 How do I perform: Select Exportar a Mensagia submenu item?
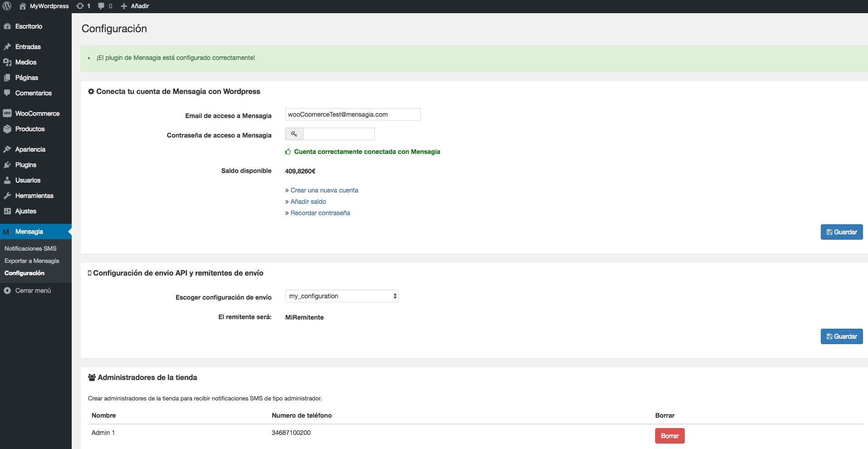pos(32,261)
